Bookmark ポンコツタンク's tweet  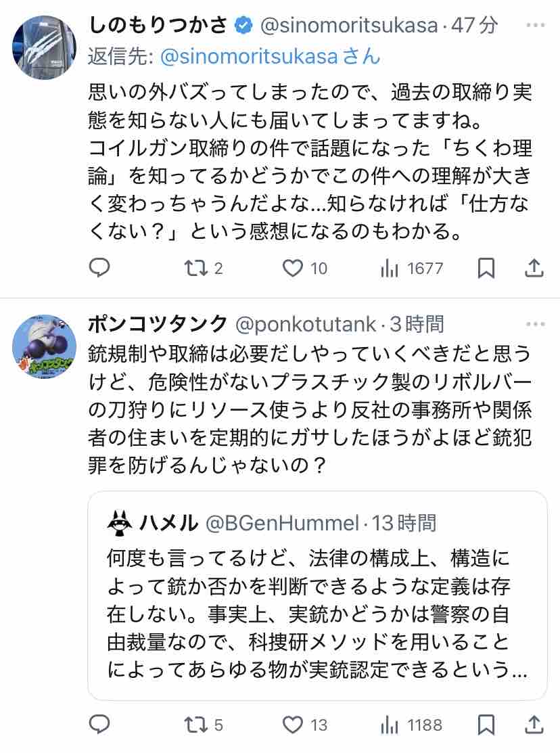pyautogui.click(x=486, y=726)
